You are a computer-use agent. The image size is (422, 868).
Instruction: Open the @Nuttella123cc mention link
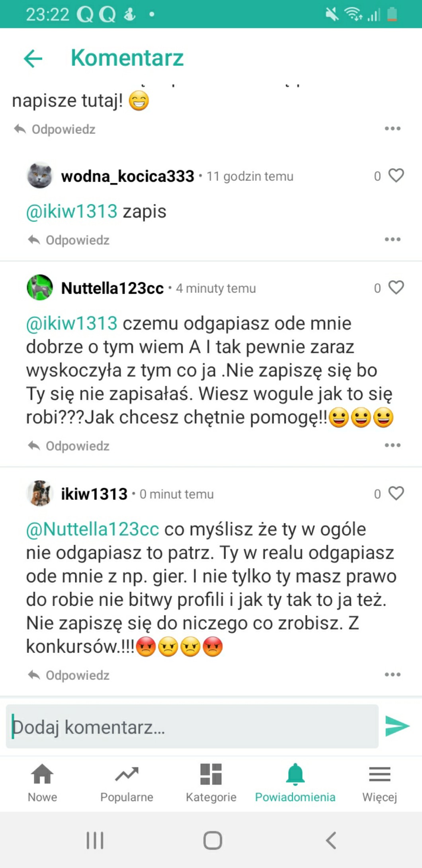point(92,529)
